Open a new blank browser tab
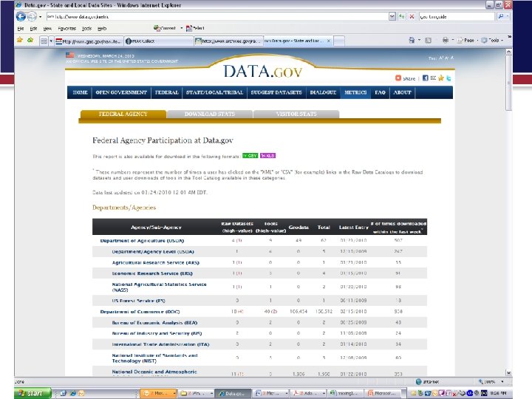Screen dimensions: 532x399 [x=339, y=41]
